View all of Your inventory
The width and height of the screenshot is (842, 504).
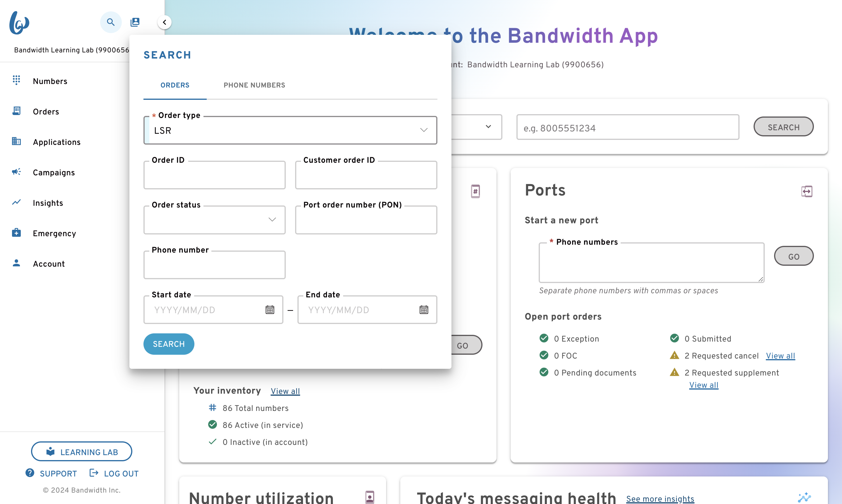click(x=285, y=391)
